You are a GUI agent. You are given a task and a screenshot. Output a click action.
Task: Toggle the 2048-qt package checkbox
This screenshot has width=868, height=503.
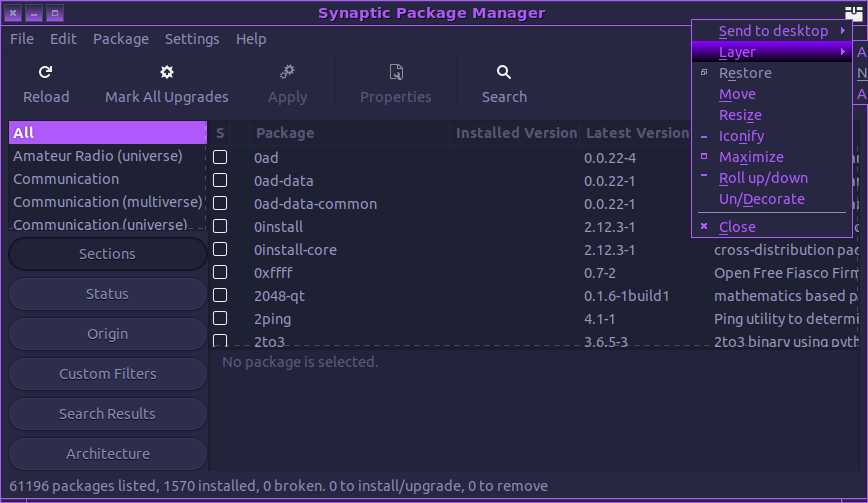(x=220, y=295)
